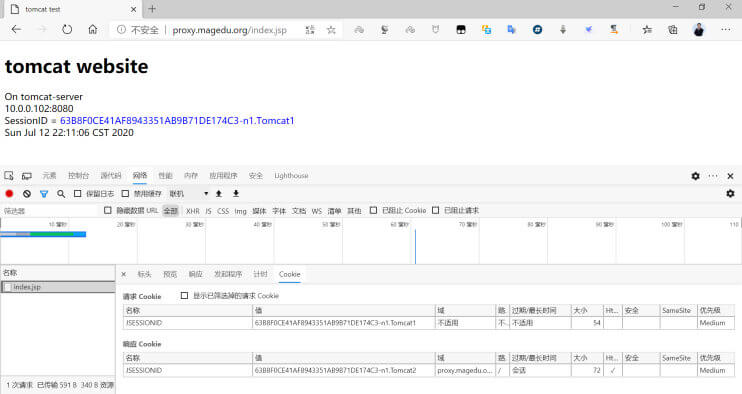This screenshot has width=742, height=394.
Task: Add this page to favorites with star
Action: pos(331,30)
